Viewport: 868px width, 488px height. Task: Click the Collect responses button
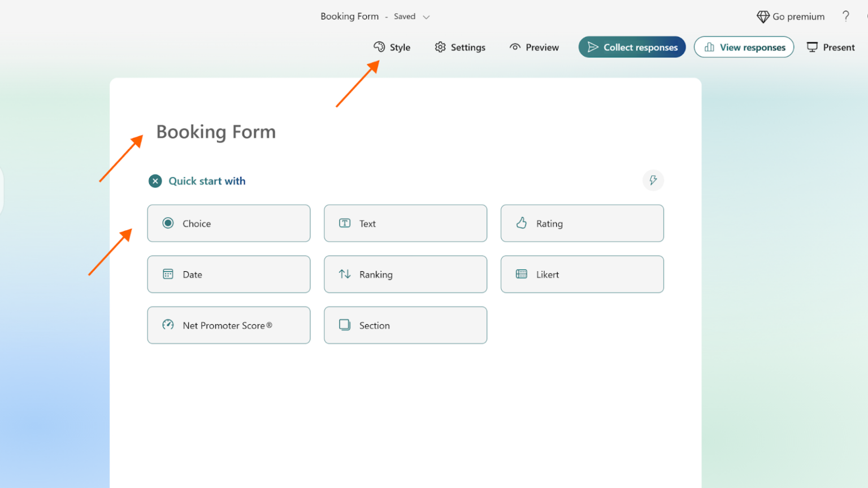point(632,47)
